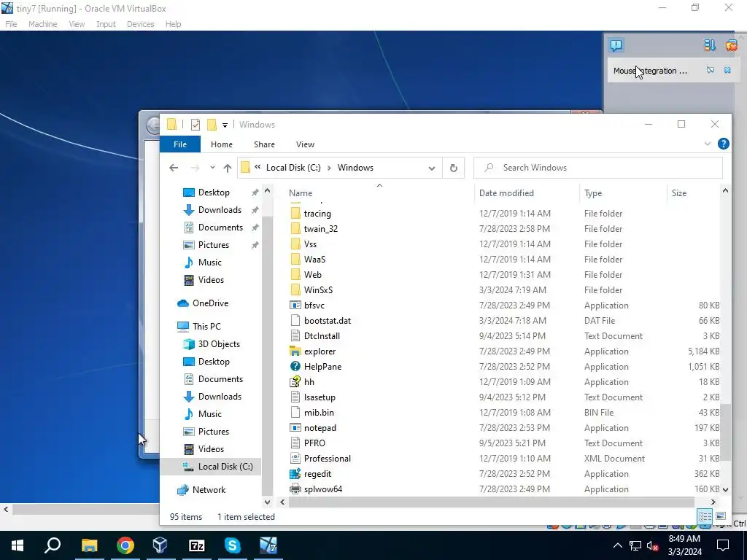This screenshot has height=560, width=747.
Task: Dismiss all VirtualBox notifications icon
Action: click(x=731, y=45)
